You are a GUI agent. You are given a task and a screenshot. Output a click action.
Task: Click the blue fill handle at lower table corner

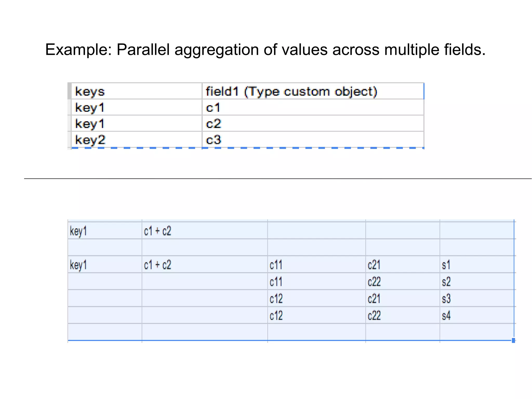click(x=513, y=341)
